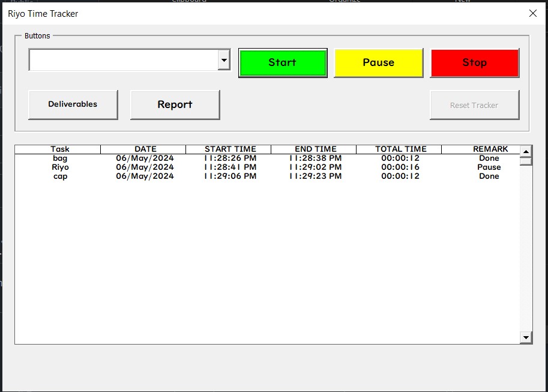
Task: Click the Done remark in the bag row
Action: [x=489, y=158]
